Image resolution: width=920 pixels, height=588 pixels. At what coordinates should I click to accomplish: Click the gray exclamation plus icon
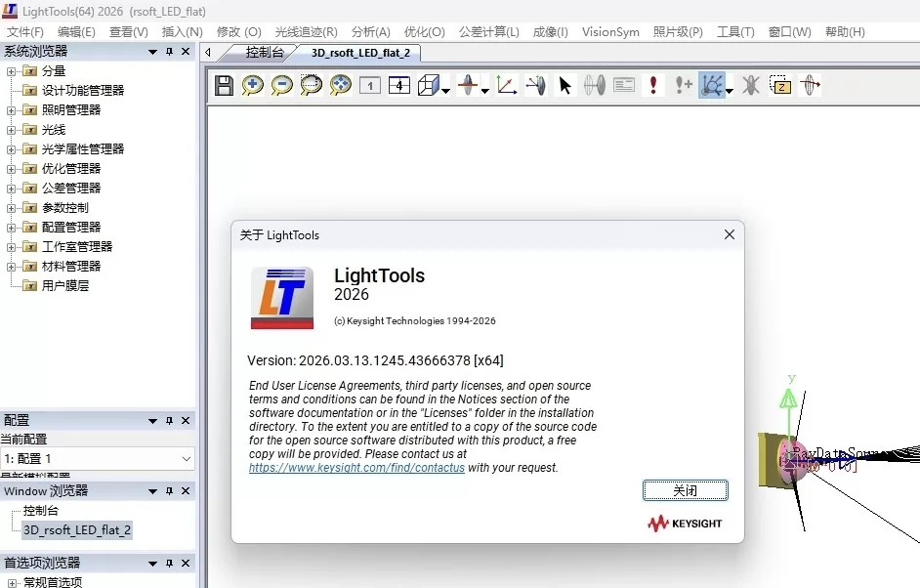(683, 86)
